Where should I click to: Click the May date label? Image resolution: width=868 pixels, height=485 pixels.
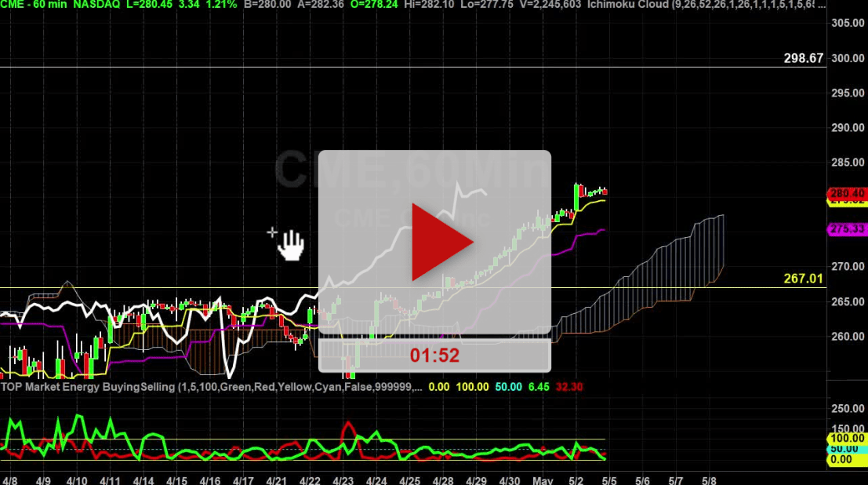tap(543, 480)
